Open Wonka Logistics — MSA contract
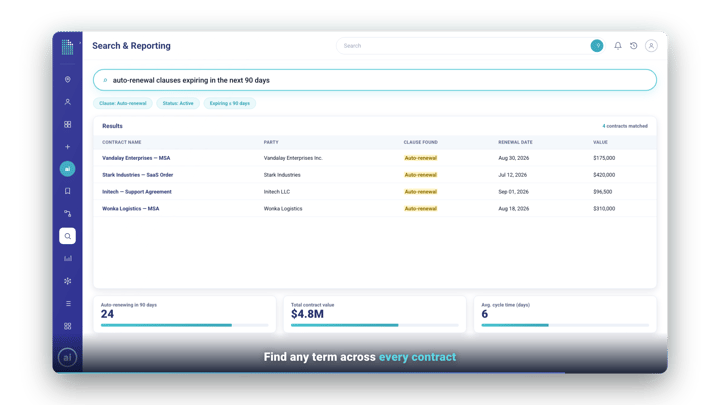 130,208
